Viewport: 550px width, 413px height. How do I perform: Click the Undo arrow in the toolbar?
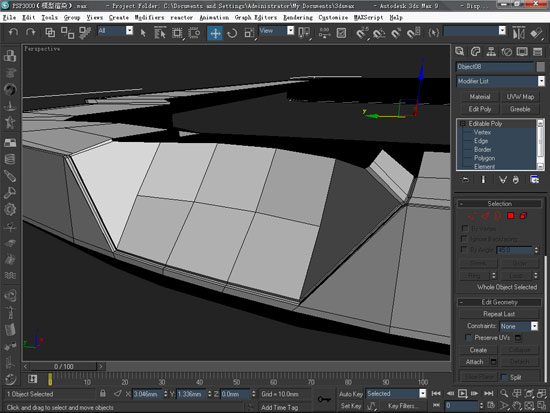13,33
